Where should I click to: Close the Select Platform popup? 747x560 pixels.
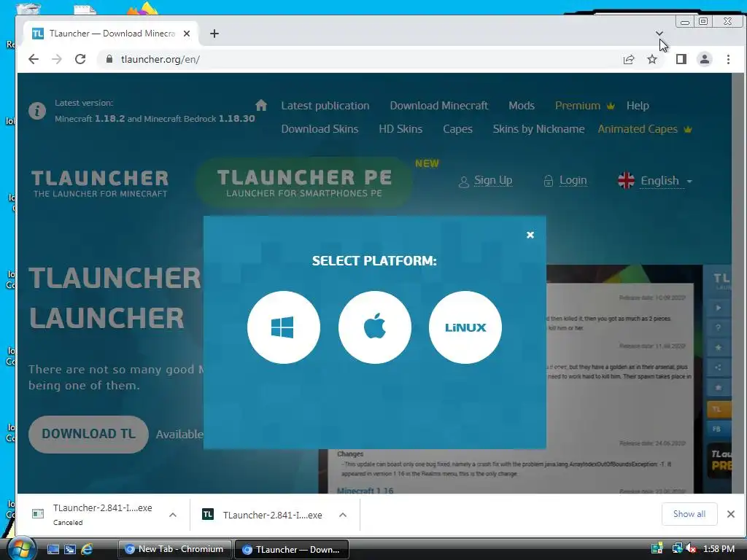coord(530,235)
